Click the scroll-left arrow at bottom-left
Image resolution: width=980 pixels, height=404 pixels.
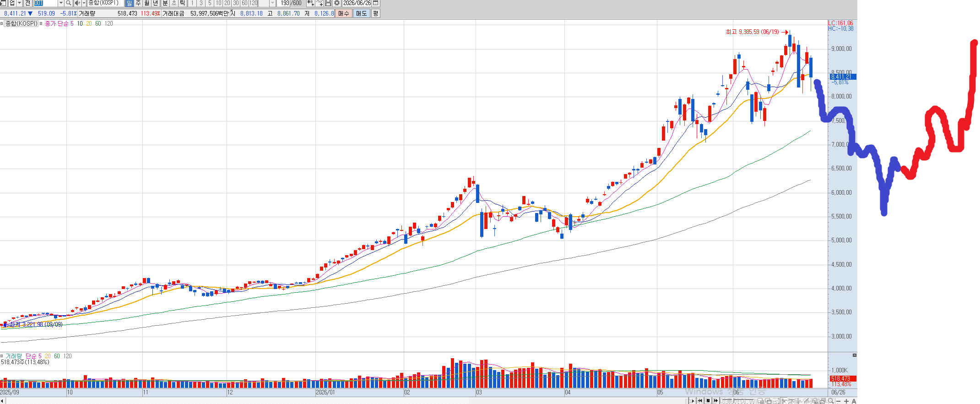point(2,401)
